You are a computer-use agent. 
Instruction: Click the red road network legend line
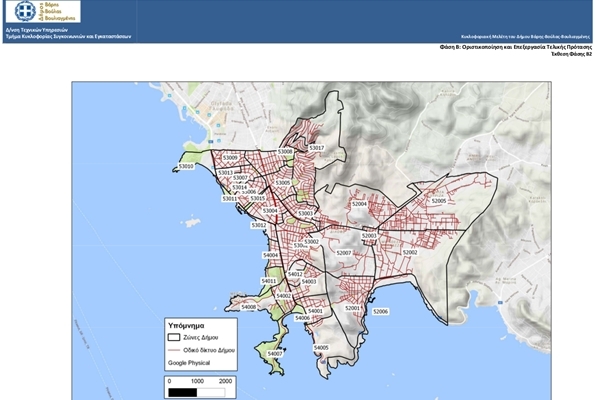point(177,351)
